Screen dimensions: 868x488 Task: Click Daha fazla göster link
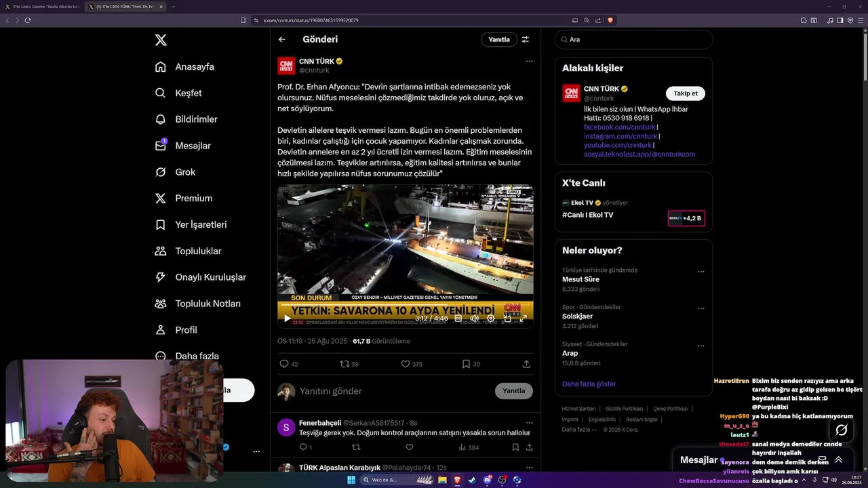(x=589, y=384)
